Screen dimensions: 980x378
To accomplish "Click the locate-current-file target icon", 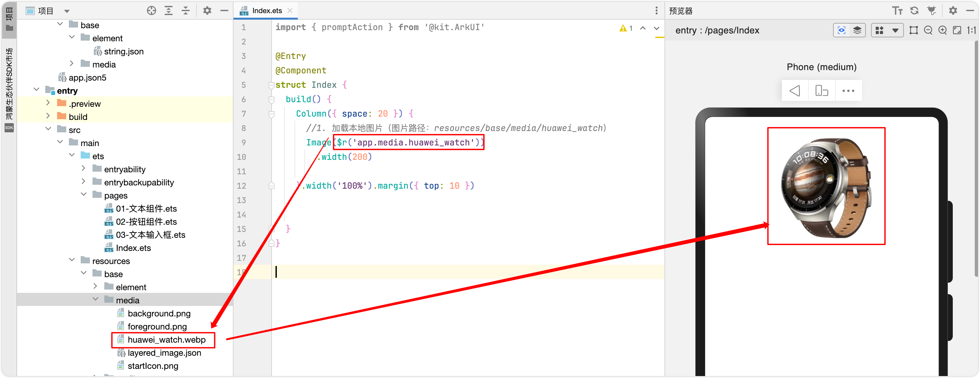I will (152, 10).
